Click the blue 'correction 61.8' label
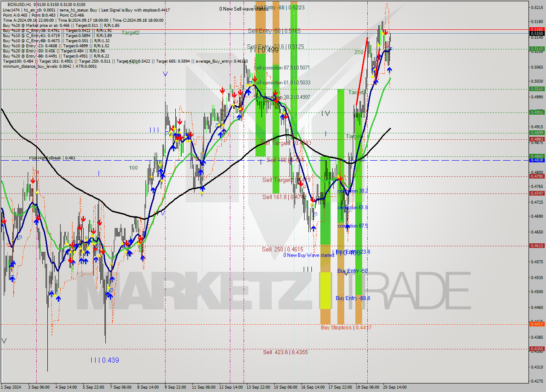Viewport: 546px width, 392px height. 352,208
